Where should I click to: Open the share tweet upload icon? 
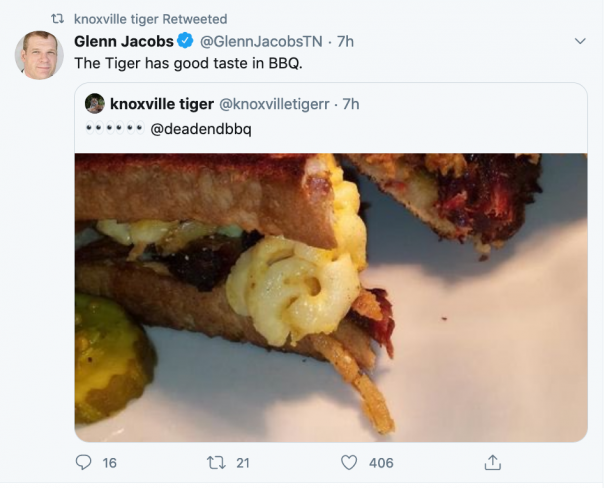[x=492, y=462]
